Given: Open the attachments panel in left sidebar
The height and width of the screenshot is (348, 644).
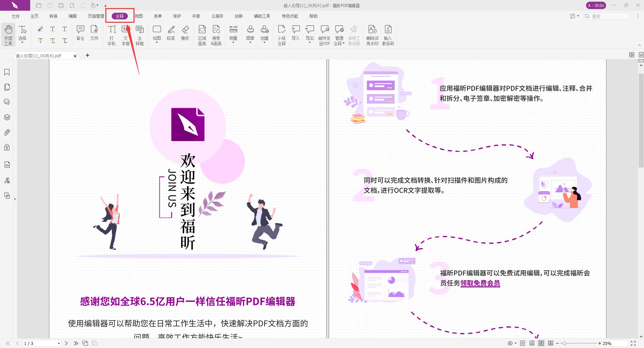Looking at the screenshot, I should coord(7,132).
